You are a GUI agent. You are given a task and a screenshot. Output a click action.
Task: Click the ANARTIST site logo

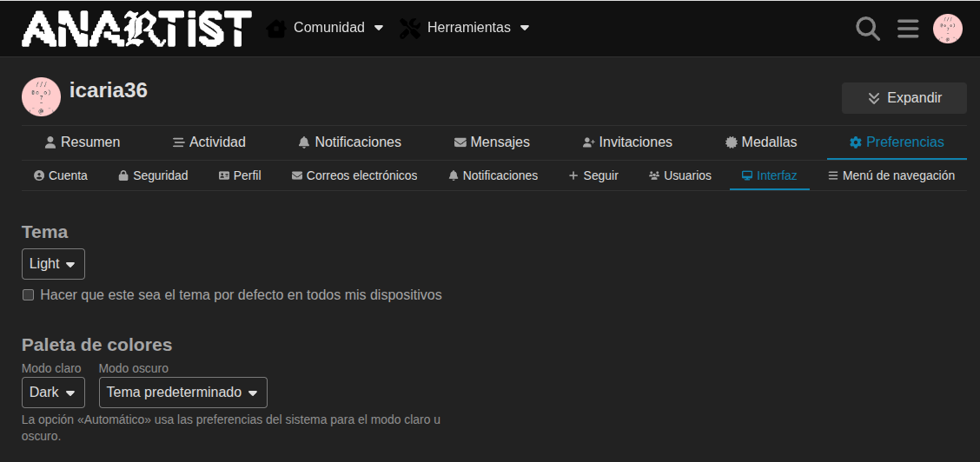(136, 29)
